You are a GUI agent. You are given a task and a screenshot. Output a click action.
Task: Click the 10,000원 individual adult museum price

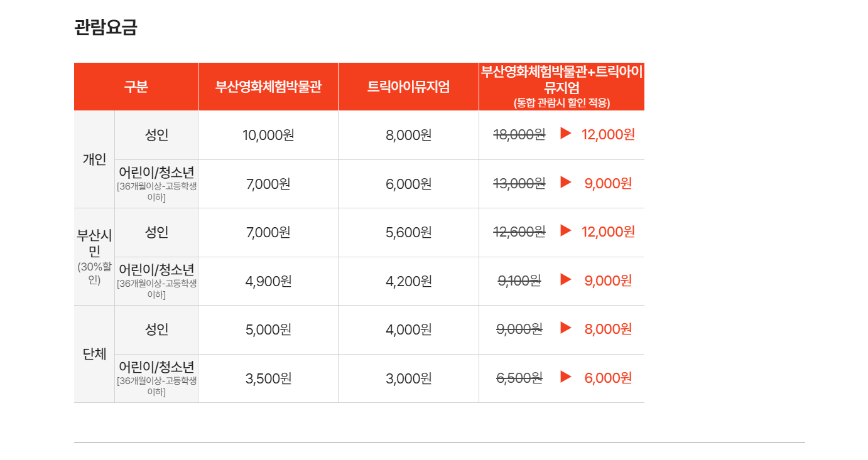click(268, 135)
